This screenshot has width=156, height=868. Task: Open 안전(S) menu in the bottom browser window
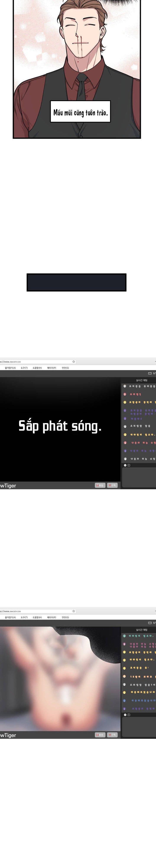point(65,617)
